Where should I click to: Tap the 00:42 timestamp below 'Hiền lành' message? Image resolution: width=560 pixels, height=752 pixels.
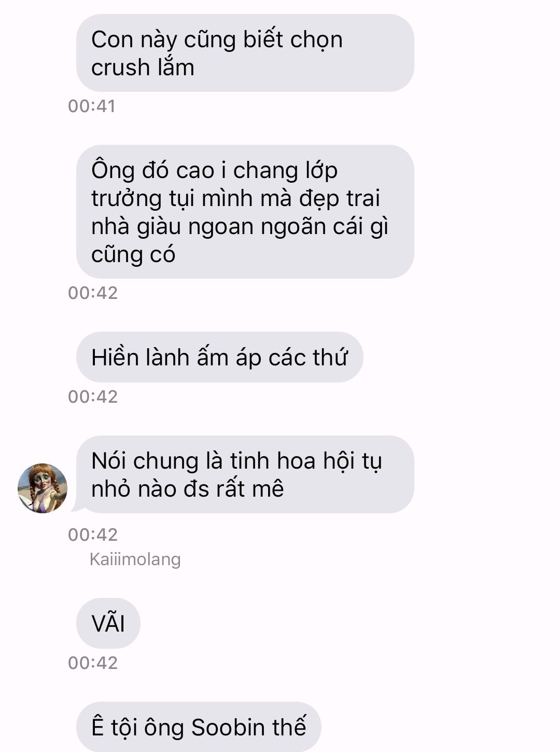coord(93,396)
